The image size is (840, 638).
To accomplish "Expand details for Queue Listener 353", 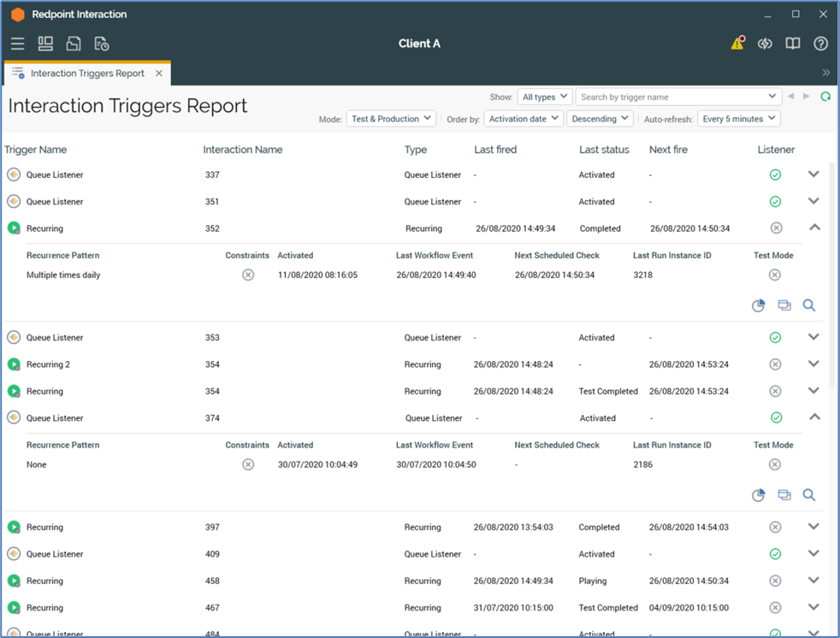I will point(813,337).
